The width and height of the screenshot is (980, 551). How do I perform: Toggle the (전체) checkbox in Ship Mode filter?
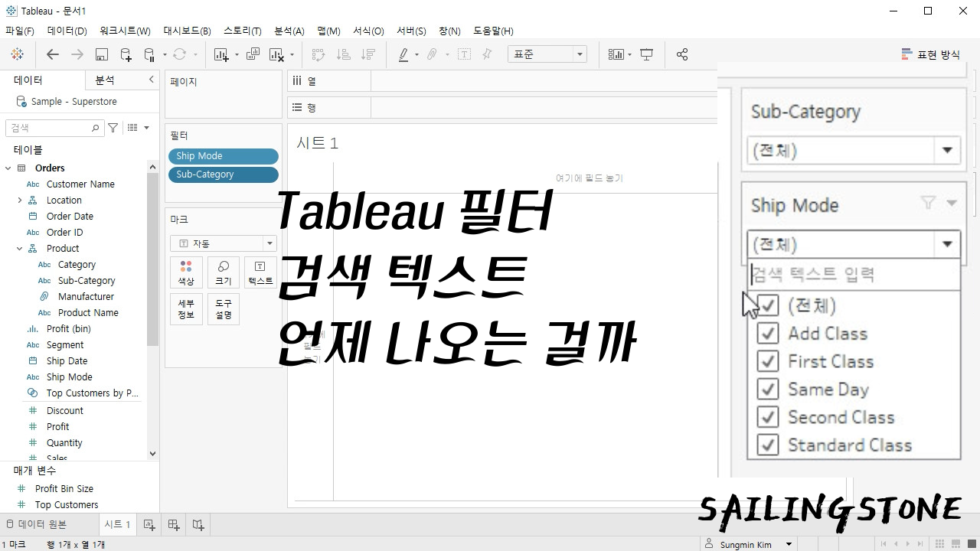point(768,305)
